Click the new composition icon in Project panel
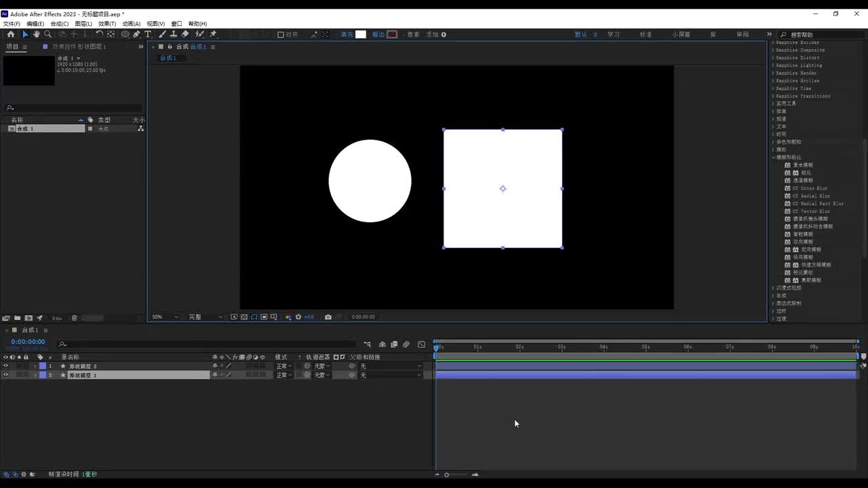Screen dimensions: 868x488 click(x=28, y=318)
